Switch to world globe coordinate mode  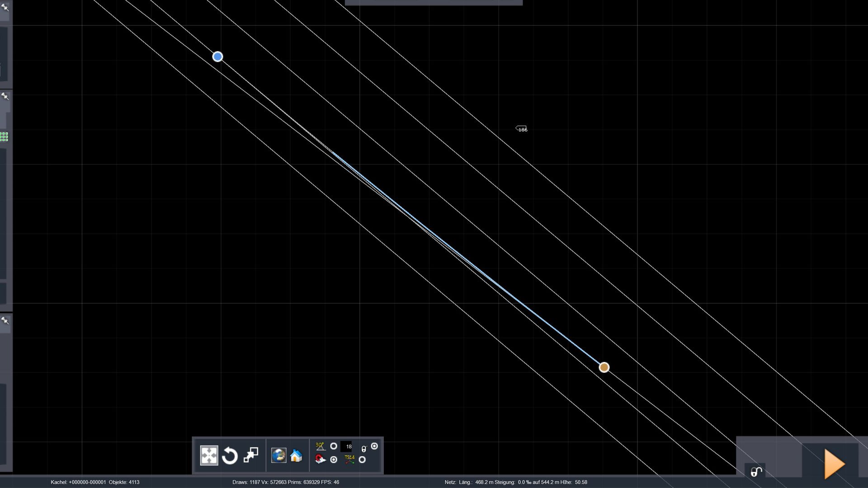pyautogui.click(x=278, y=455)
